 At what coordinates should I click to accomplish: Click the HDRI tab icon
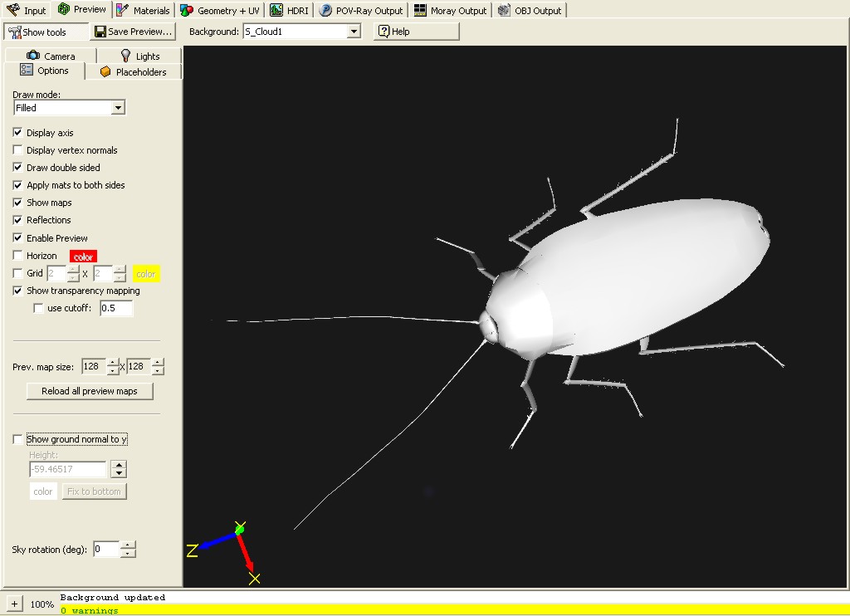277,11
